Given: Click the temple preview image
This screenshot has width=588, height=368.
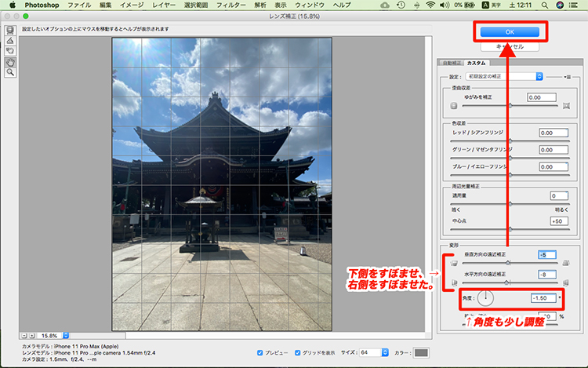Looking at the screenshot, I should (222, 184).
